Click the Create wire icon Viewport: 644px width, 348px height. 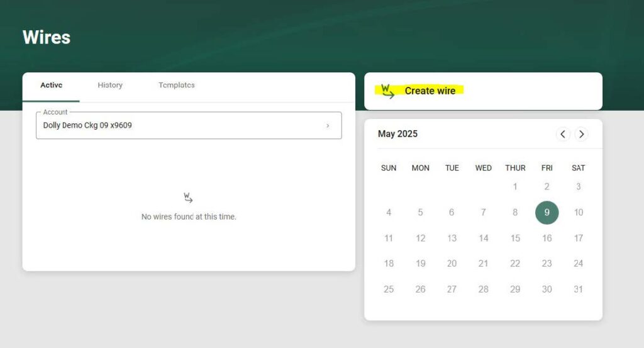(388, 91)
